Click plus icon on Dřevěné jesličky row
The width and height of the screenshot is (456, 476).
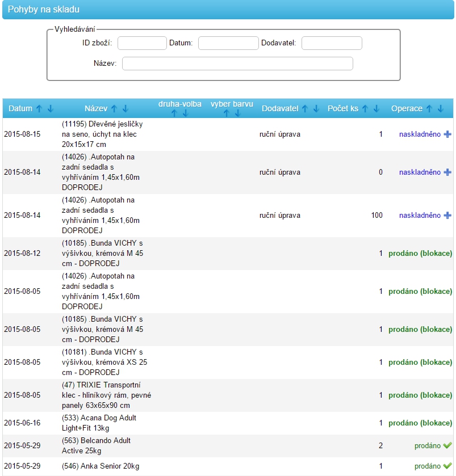[447, 134]
